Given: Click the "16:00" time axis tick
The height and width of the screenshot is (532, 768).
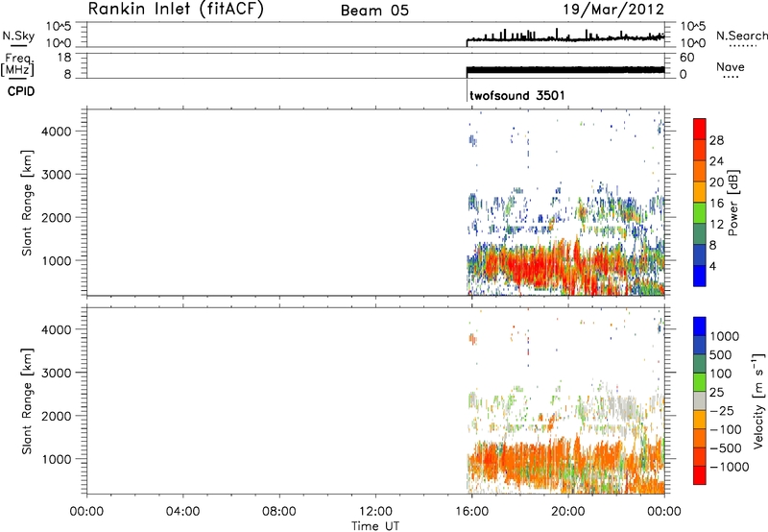Looking at the screenshot, I should pos(471,512).
